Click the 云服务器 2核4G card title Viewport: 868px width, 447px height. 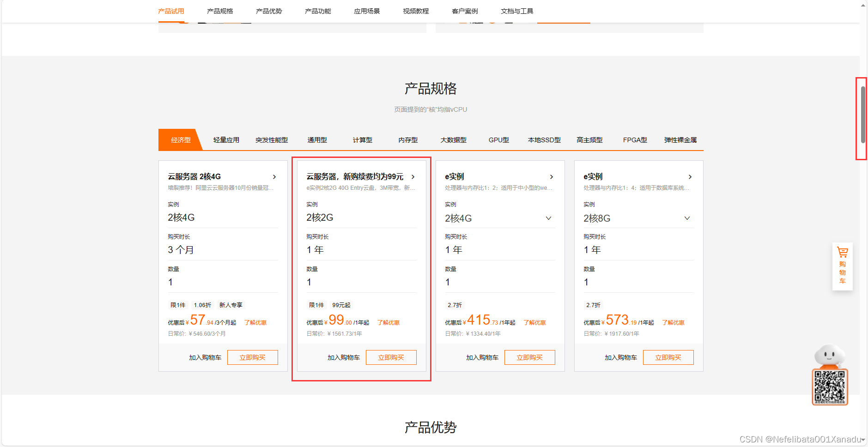tap(194, 176)
